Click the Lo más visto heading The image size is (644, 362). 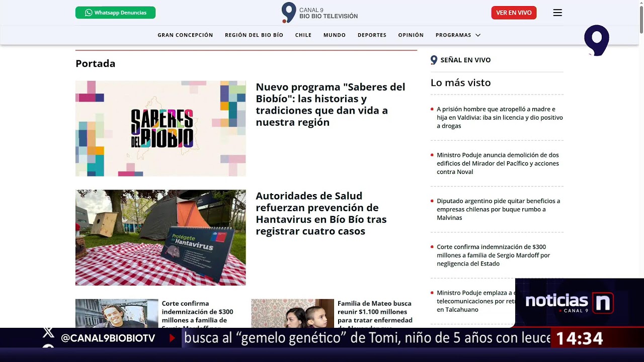click(x=460, y=82)
